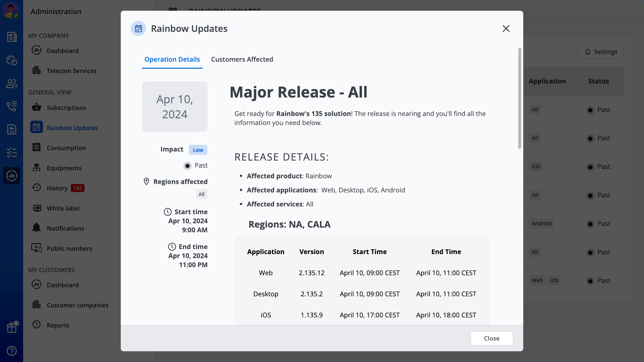
Task: Open the Settings button in background page
Action: click(600, 52)
